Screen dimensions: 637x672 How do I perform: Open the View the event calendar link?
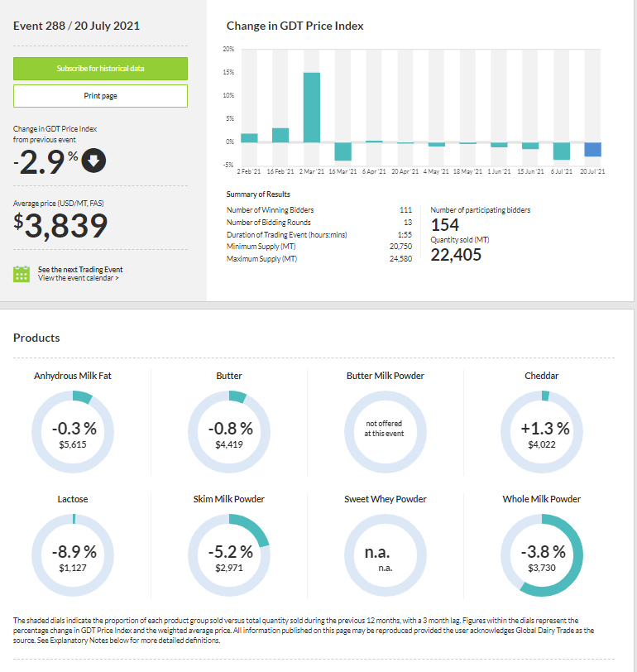tap(78, 279)
